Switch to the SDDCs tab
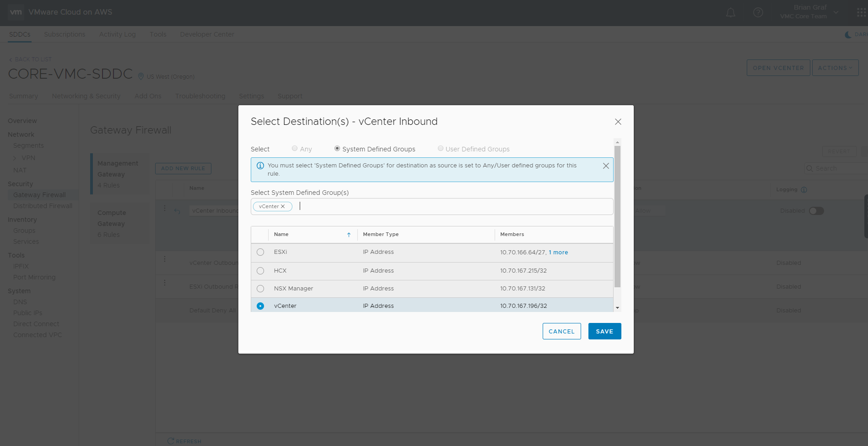 click(x=20, y=34)
